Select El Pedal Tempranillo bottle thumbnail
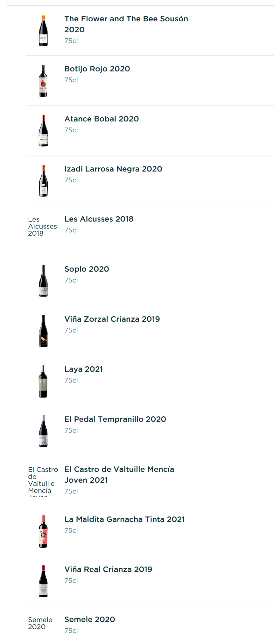The image size is (274, 644). (x=43, y=431)
